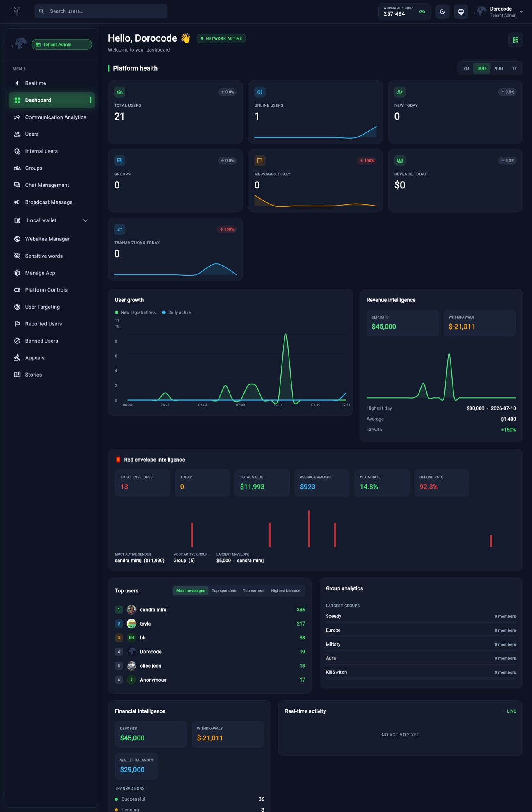This screenshot has width=532, height=812.
Task: Click Stories book icon
Action: click(17, 375)
